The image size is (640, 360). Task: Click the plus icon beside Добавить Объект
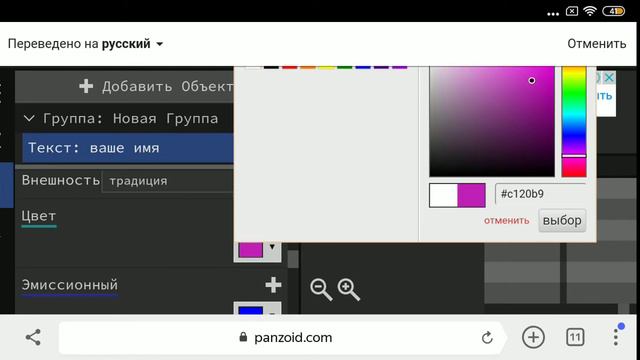[86, 87]
